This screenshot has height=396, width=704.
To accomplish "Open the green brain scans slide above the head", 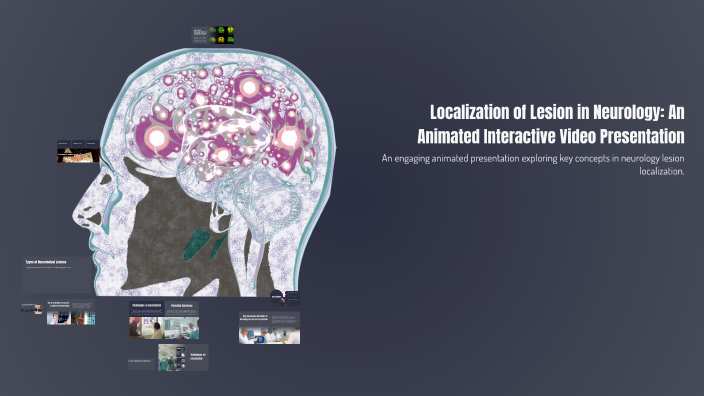I will pyautogui.click(x=213, y=35).
